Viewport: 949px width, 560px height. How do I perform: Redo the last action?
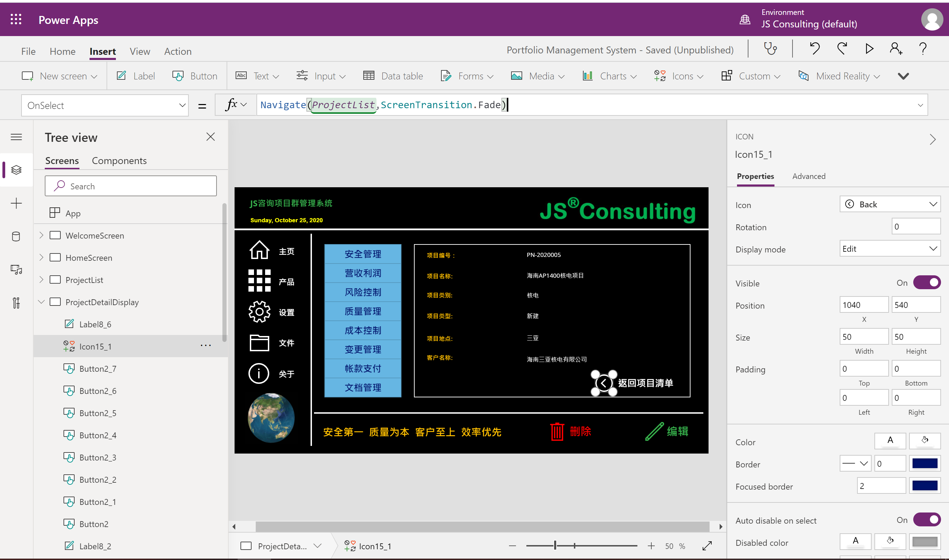pos(842,49)
